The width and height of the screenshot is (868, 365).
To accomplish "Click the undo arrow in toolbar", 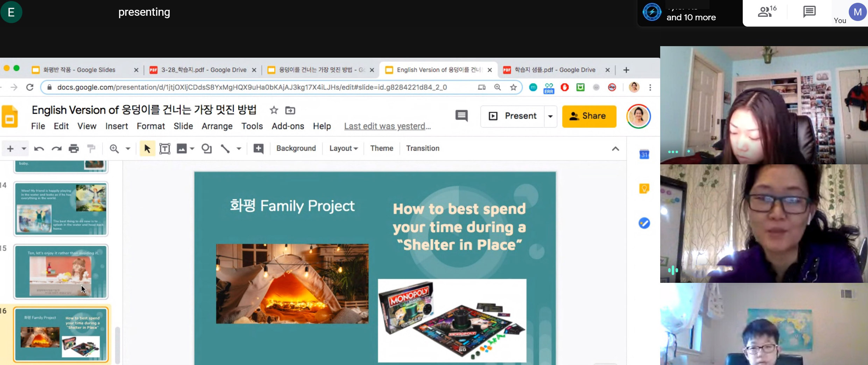I will click(39, 149).
